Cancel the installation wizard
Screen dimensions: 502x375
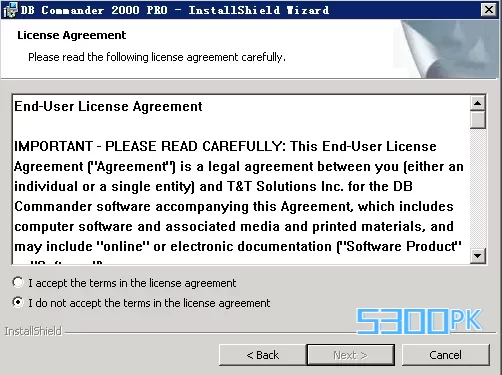pyautogui.click(x=446, y=355)
